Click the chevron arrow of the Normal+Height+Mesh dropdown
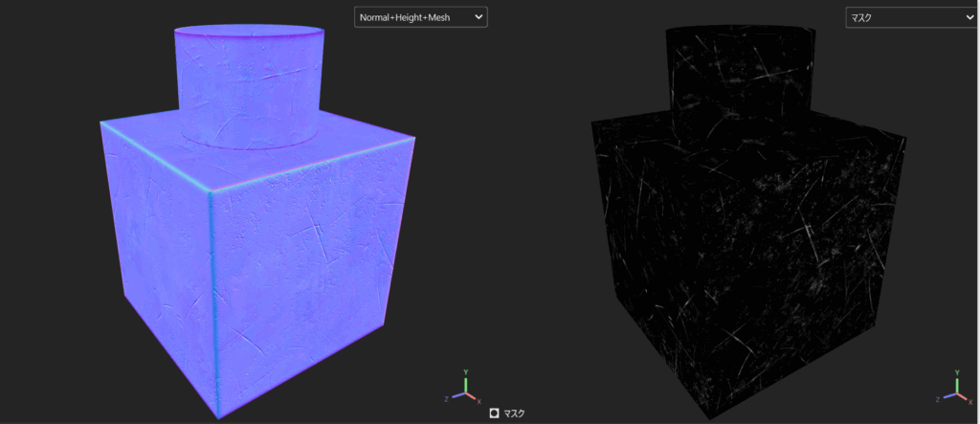The image size is (980, 424). [478, 17]
